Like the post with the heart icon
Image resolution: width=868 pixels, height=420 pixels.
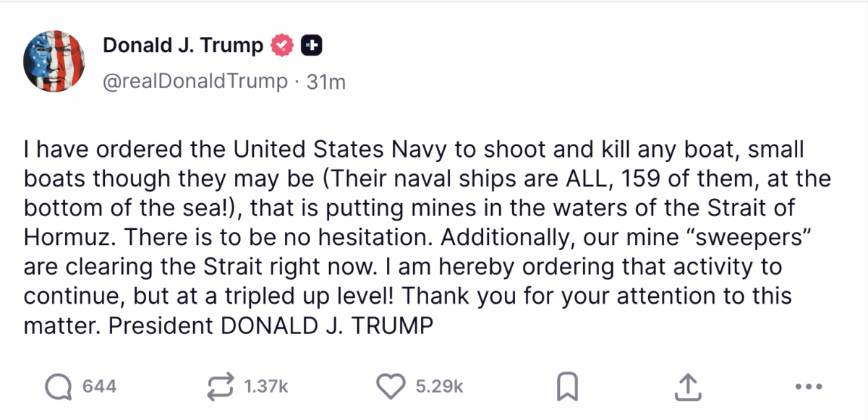click(392, 387)
